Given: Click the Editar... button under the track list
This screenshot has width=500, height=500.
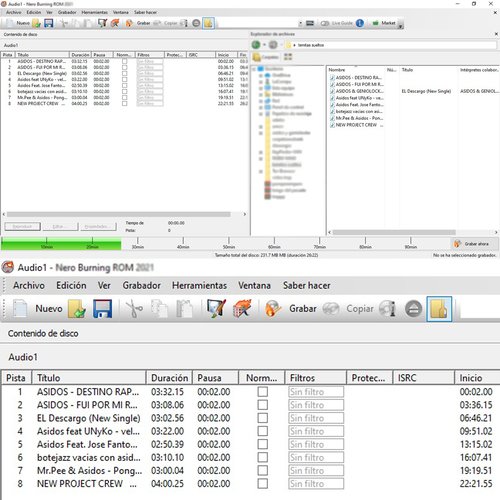Looking at the screenshot, I should [x=60, y=226].
